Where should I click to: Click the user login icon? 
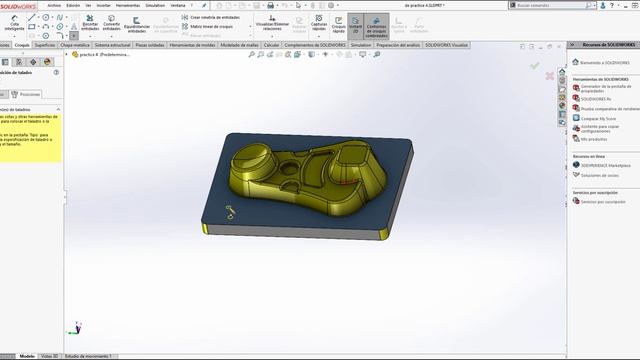tap(602, 5)
